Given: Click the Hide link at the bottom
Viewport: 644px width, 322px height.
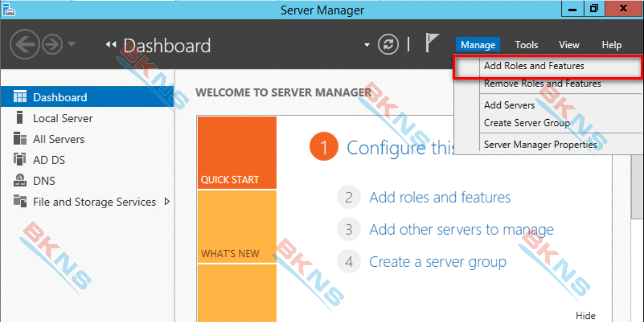Looking at the screenshot, I should click(585, 316).
